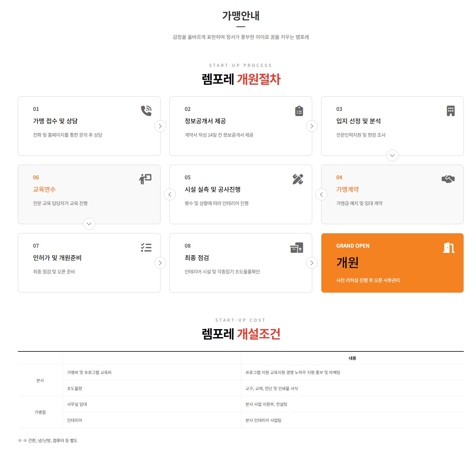Click right chevron before GRAND OPEN card
Viewport: 476px width, 451px height.
tap(312, 263)
